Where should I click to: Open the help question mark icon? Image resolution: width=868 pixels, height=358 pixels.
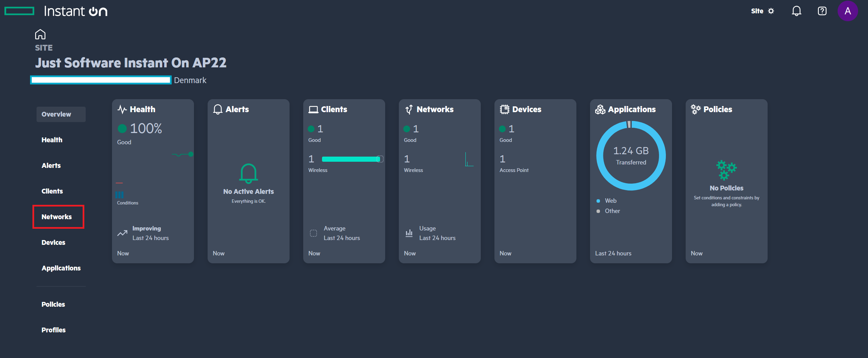822,11
